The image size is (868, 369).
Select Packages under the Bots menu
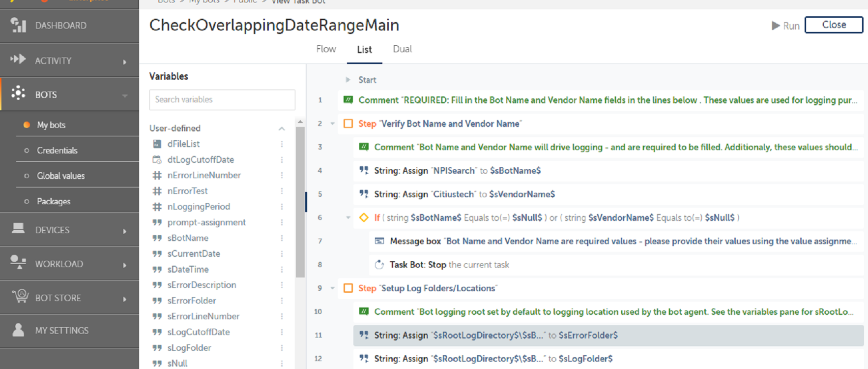click(x=54, y=201)
